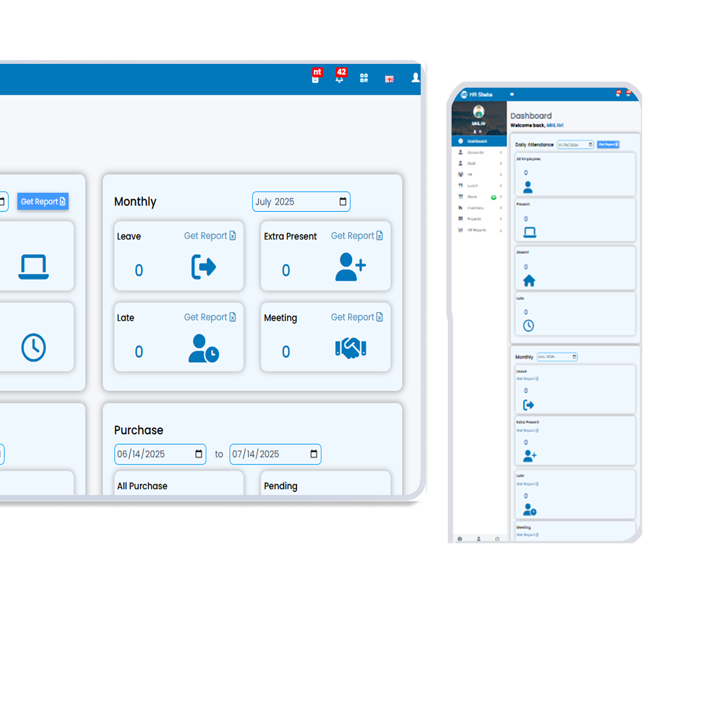
Task: Click the Extra Present user-plus icon
Action: 350,267
